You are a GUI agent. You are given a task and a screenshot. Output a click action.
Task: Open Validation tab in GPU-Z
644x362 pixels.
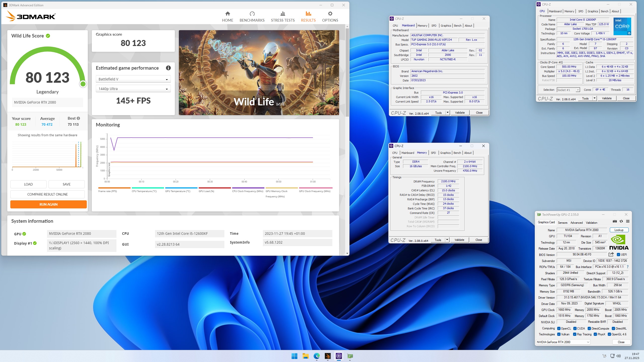tap(591, 223)
